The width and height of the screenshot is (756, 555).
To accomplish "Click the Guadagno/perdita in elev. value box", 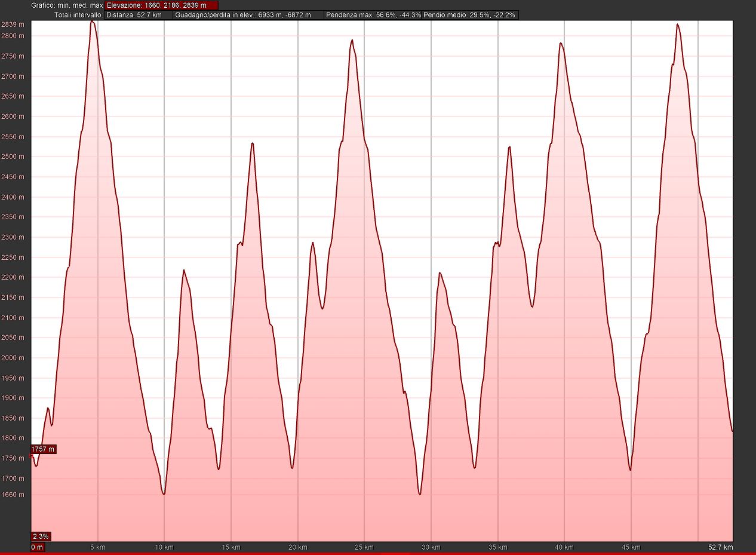I will coord(248,15).
